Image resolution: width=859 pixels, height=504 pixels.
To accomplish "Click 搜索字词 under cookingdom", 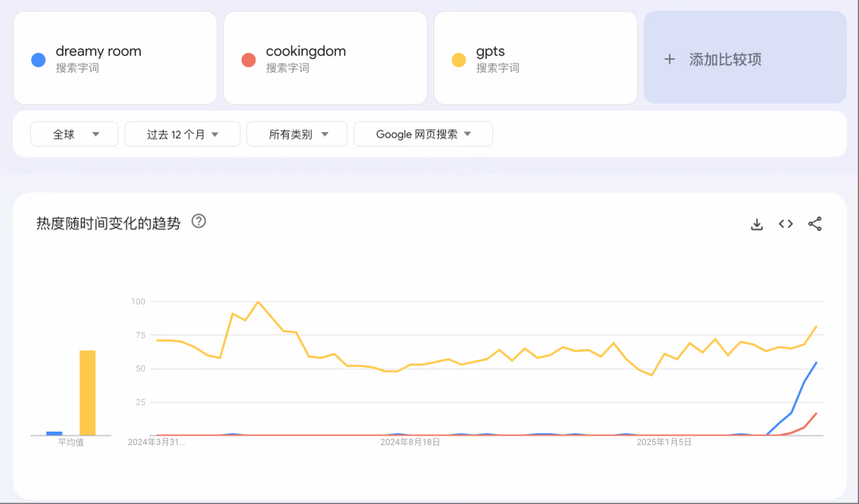I will tap(288, 68).
